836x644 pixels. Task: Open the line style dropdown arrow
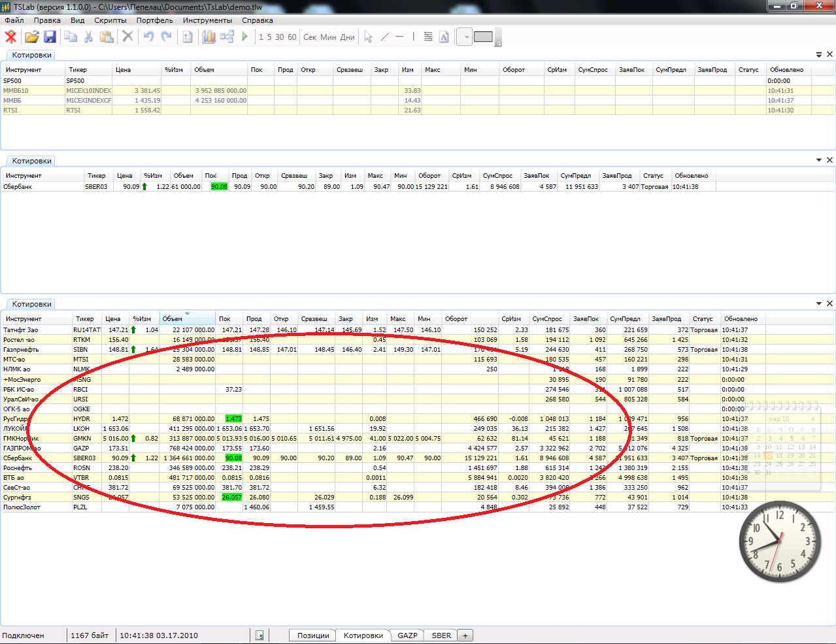point(465,37)
